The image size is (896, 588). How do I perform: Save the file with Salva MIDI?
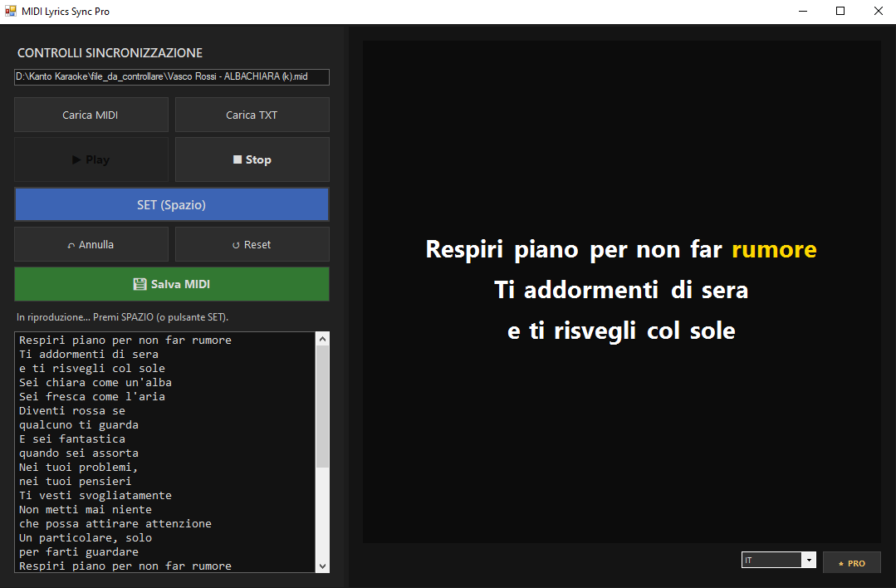(172, 284)
